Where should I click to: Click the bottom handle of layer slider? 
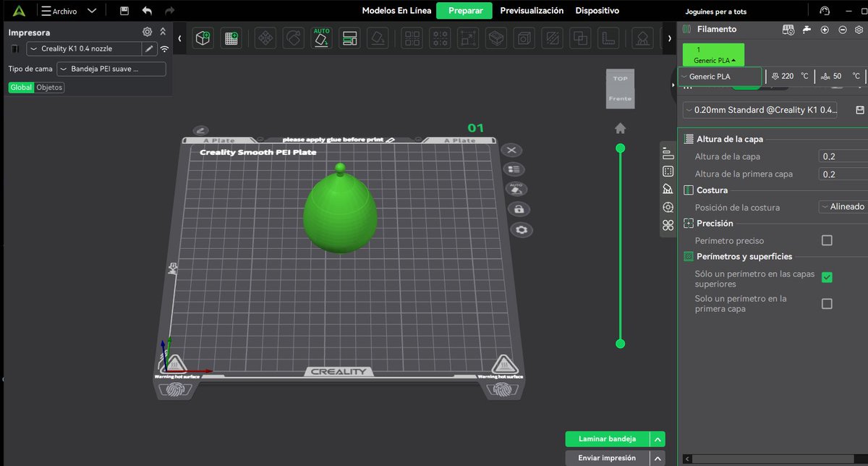[620, 343]
